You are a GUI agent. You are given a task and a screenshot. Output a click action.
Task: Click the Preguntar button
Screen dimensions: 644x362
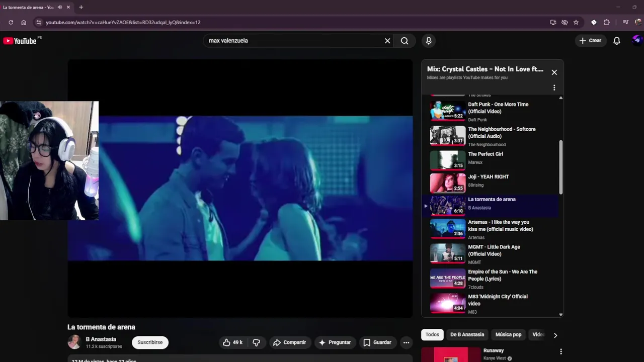[x=335, y=342]
